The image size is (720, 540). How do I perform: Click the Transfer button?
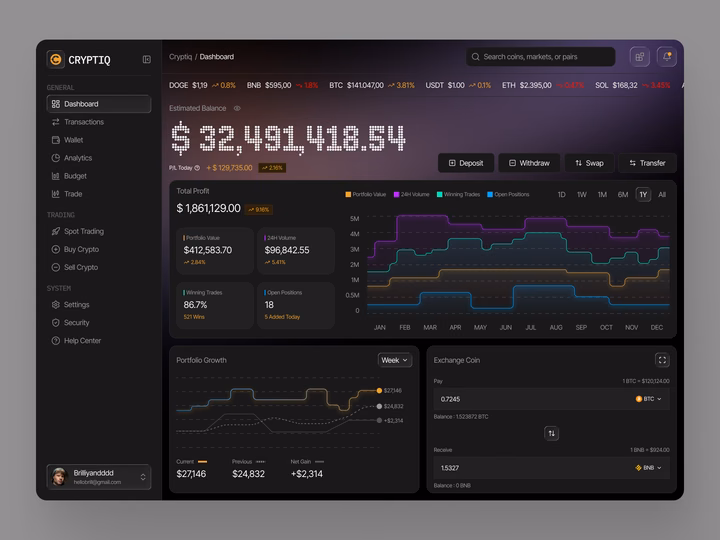[647, 163]
